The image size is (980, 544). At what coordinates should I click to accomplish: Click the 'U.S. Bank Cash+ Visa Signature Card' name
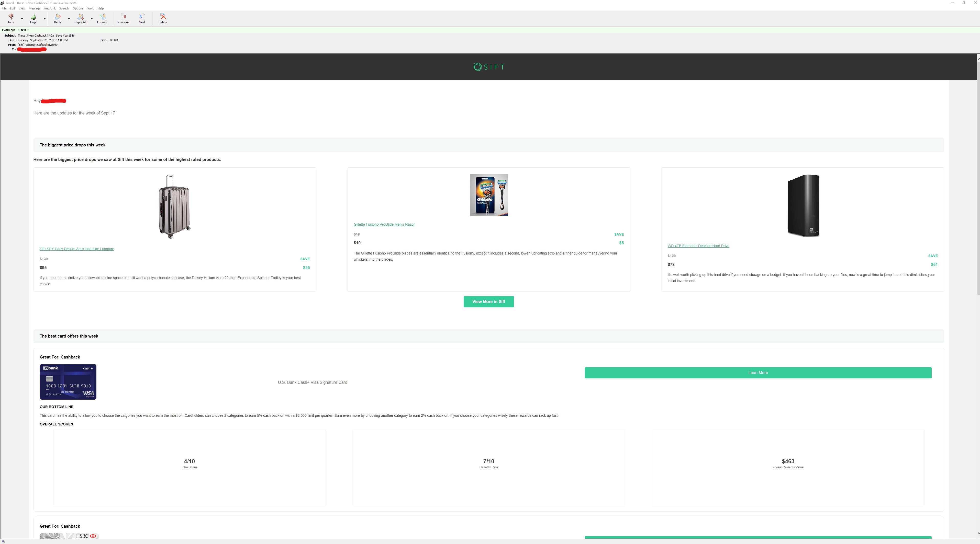click(312, 383)
